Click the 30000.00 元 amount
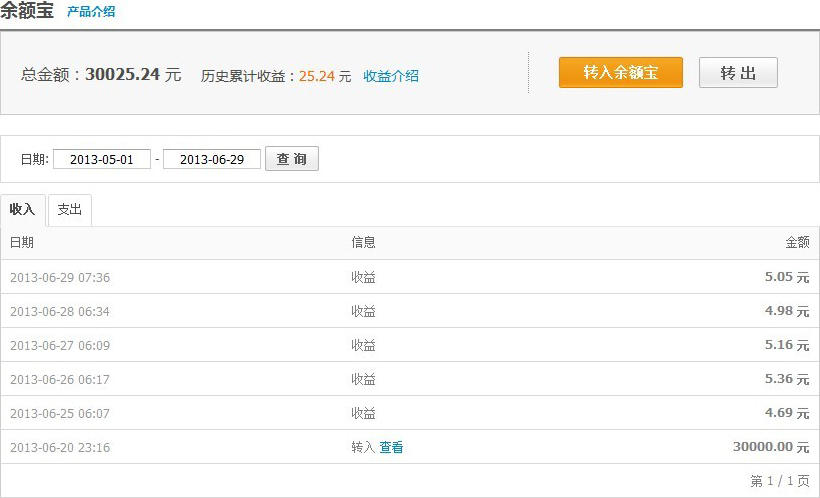820x498 pixels. (x=771, y=447)
